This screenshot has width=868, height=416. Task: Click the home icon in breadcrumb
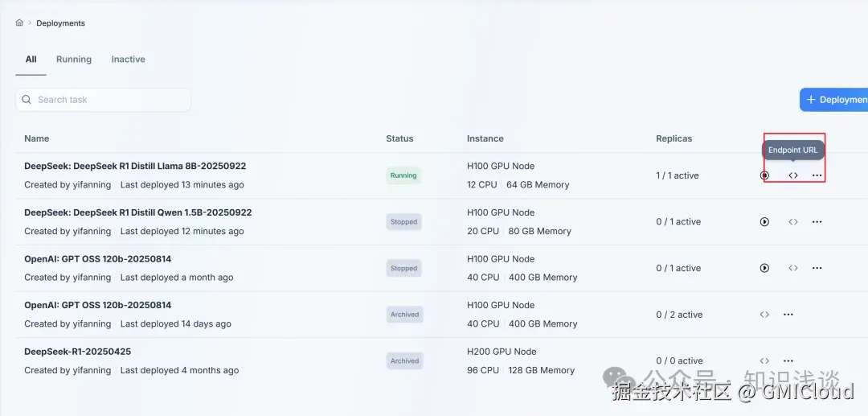pyautogui.click(x=19, y=23)
